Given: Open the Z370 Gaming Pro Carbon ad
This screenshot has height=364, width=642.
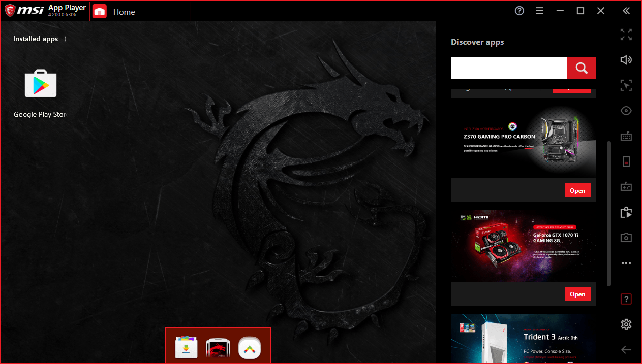Looking at the screenshot, I should 577,190.
